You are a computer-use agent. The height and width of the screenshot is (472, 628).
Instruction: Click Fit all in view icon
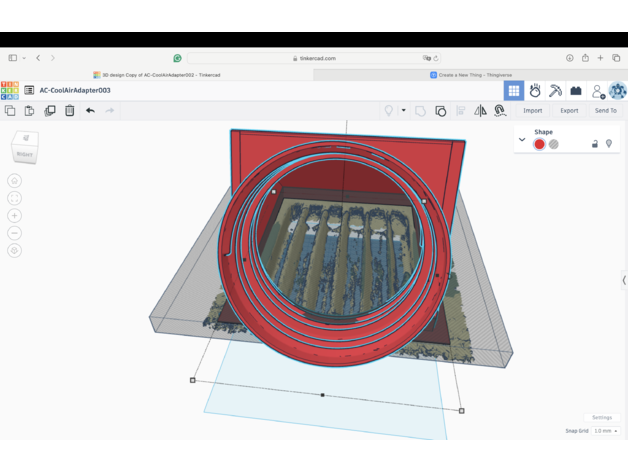tap(14, 198)
